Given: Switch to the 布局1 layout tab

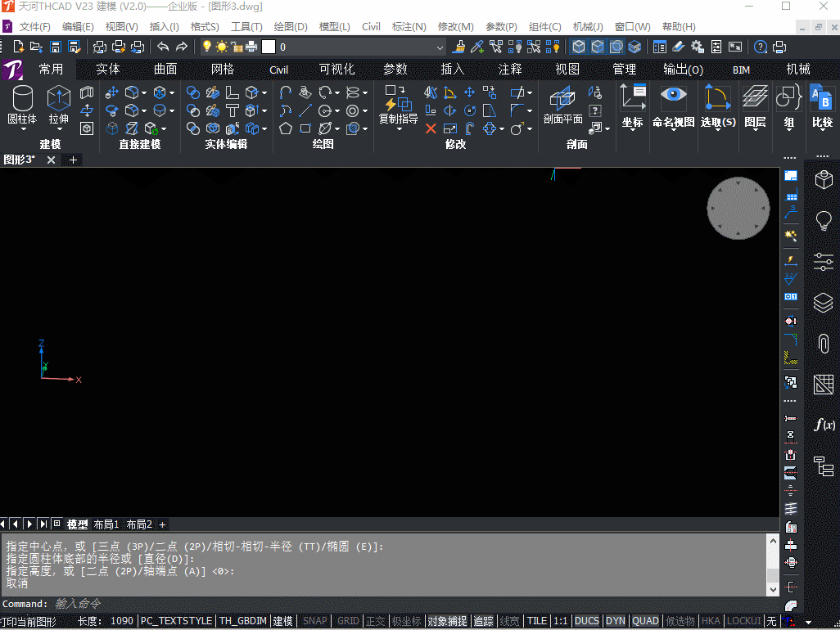Looking at the screenshot, I should coord(106,524).
